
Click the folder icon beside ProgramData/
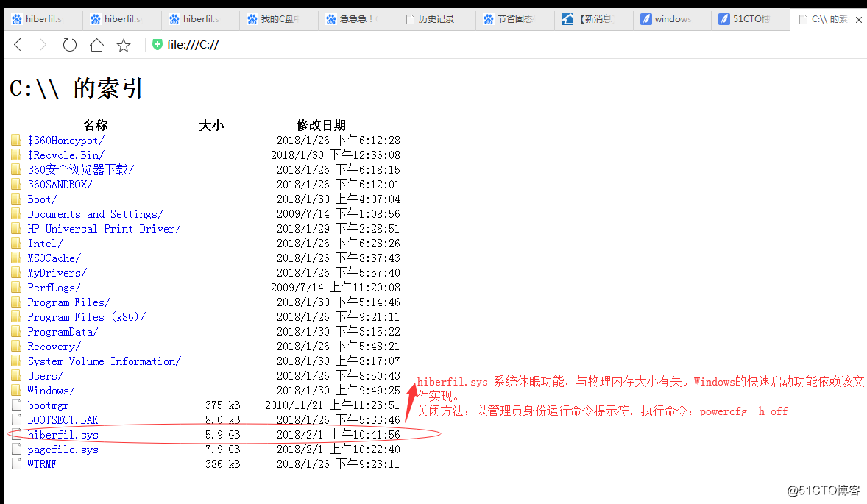pyautogui.click(x=17, y=332)
